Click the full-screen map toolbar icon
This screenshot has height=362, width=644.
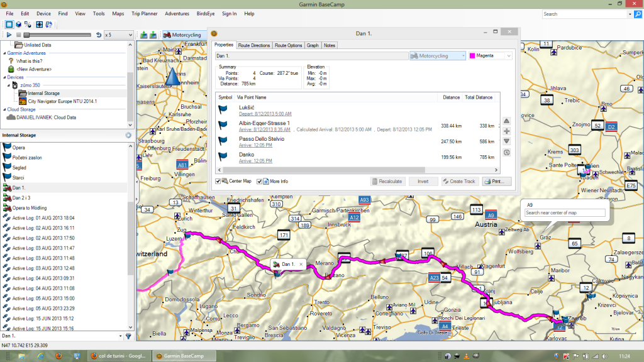(39, 25)
